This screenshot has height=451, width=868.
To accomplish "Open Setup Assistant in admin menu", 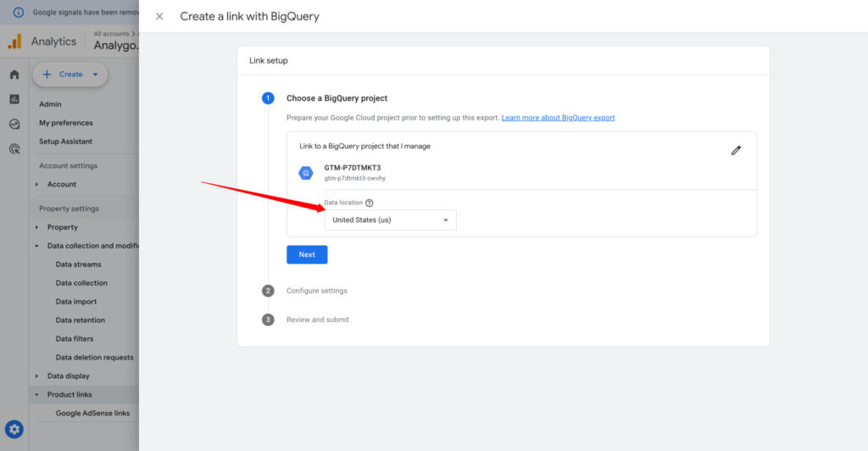I will (x=65, y=142).
